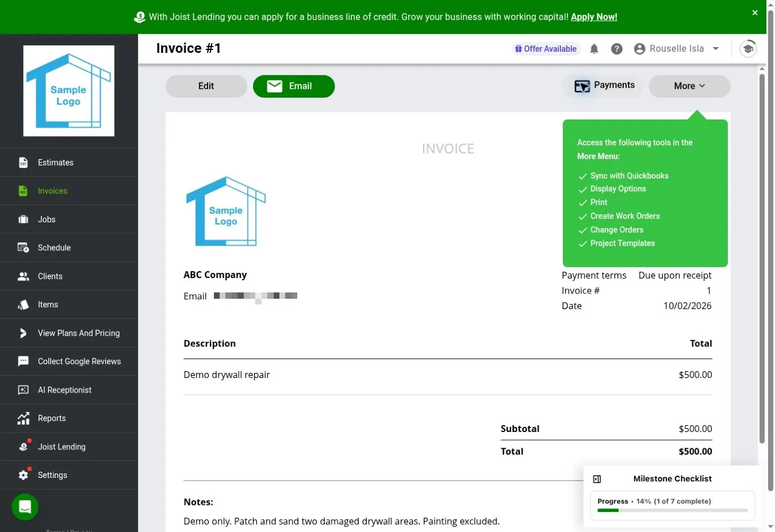Open the green chat support bubble
This screenshot has width=775, height=532.
click(x=25, y=507)
